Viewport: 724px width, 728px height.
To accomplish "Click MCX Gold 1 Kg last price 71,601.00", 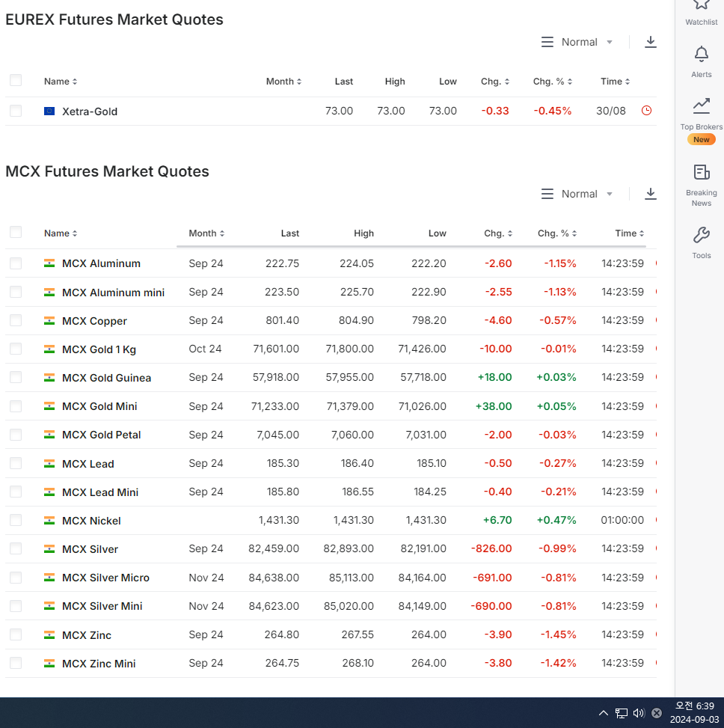I will click(x=276, y=349).
